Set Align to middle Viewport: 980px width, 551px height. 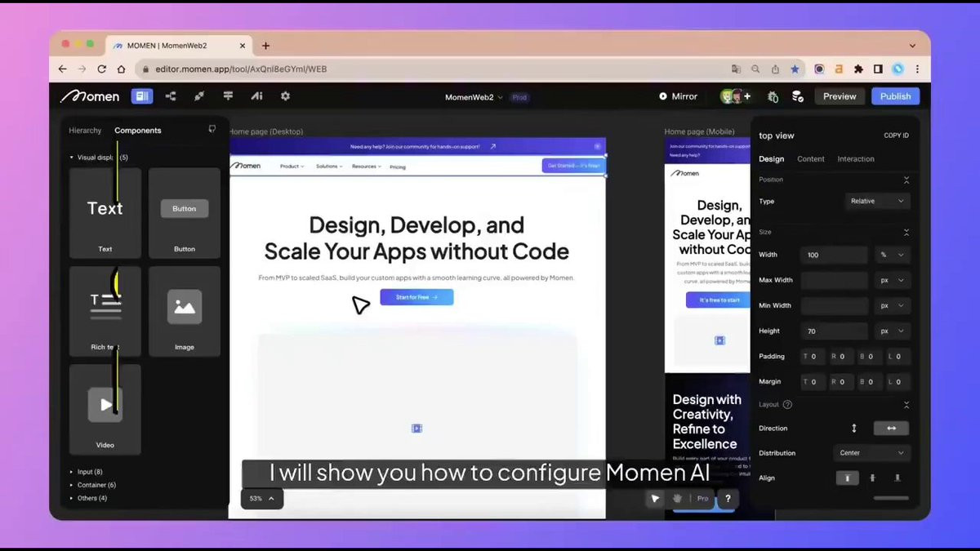point(872,478)
